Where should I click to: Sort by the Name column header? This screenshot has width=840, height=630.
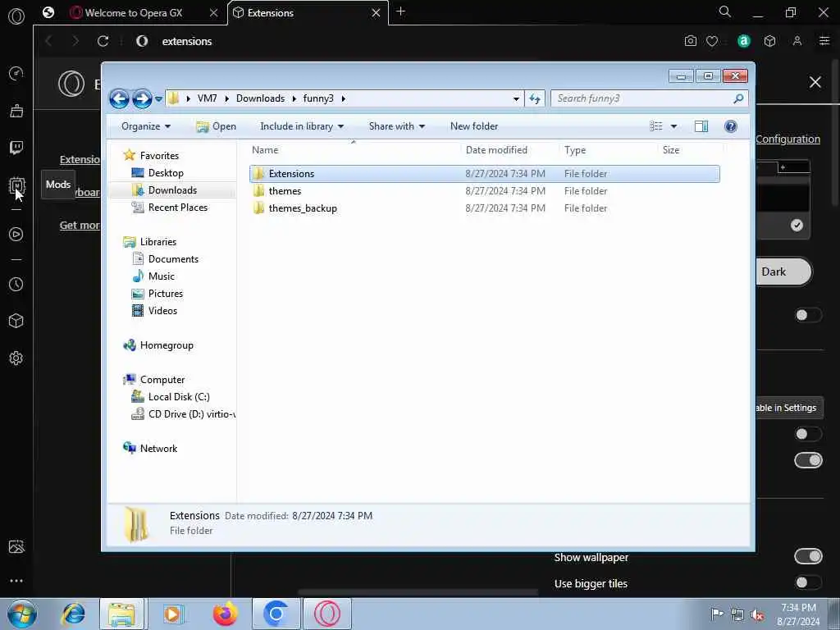[x=354, y=150]
